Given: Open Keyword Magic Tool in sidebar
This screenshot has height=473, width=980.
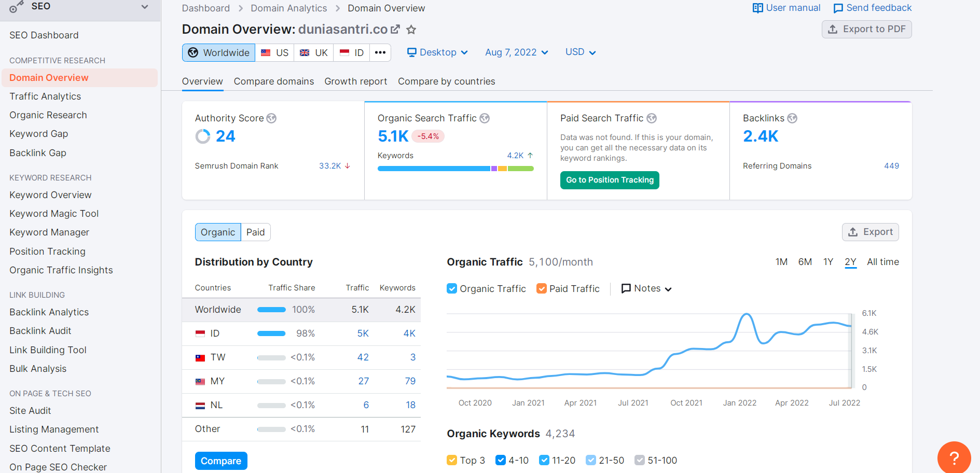Looking at the screenshot, I should [54, 214].
